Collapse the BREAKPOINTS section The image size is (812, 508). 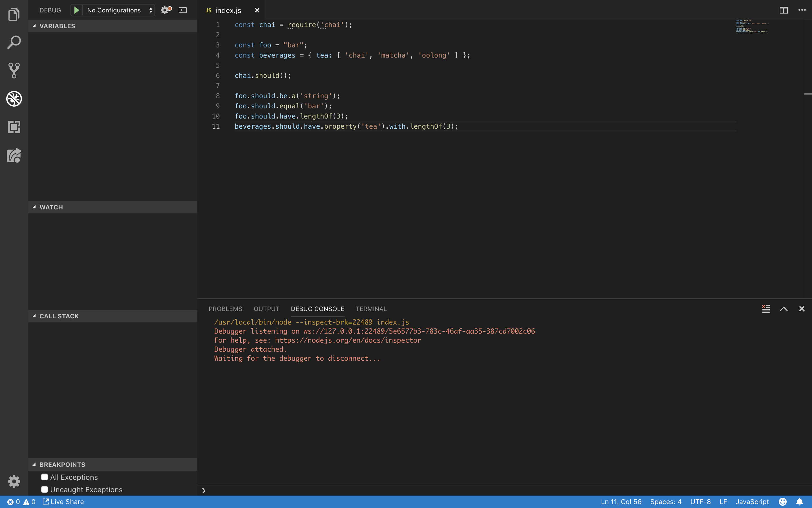113,465
